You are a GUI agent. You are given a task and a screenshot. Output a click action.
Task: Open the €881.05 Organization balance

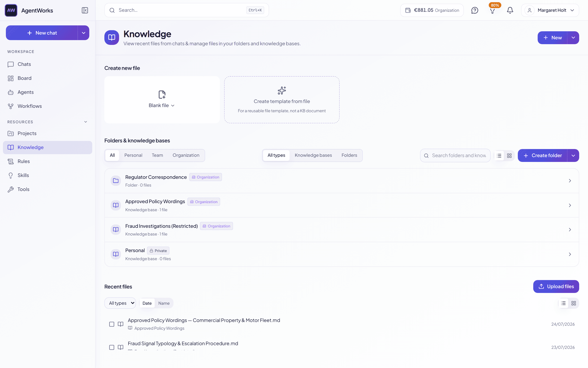pyautogui.click(x=432, y=10)
